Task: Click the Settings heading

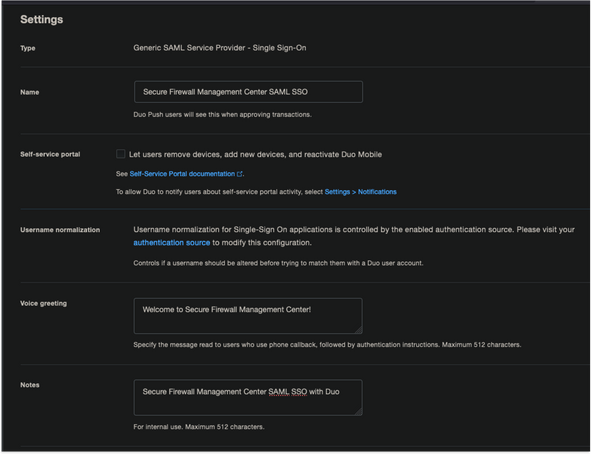Action: click(42, 19)
